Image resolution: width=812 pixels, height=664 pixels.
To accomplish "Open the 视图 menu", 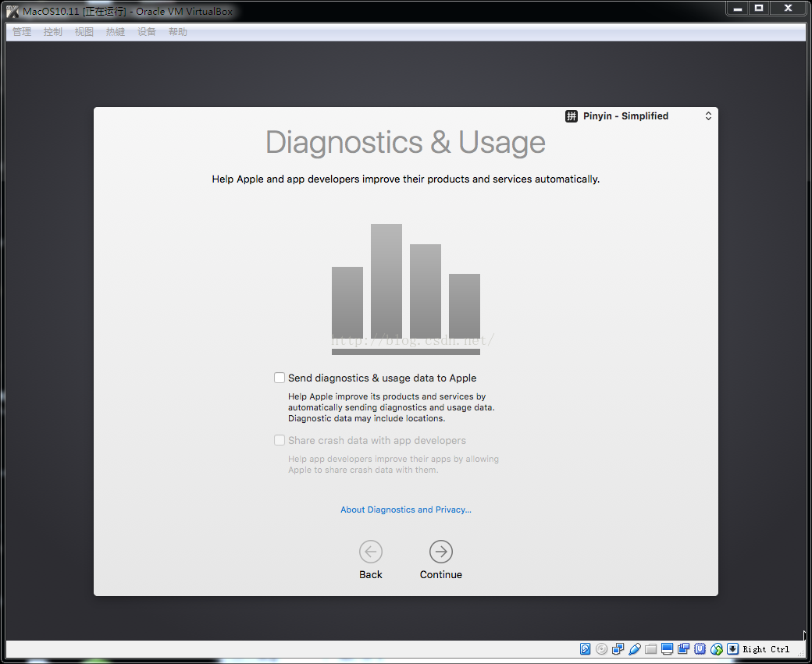I will (x=84, y=31).
